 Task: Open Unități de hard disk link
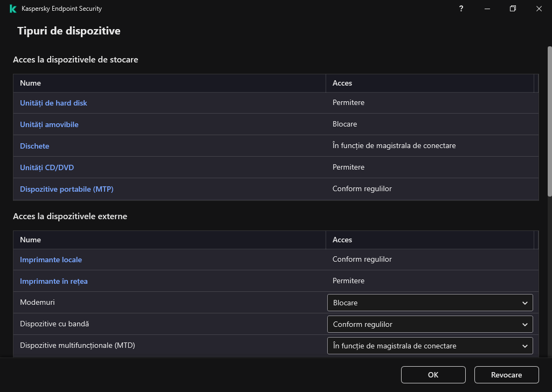click(x=53, y=103)
